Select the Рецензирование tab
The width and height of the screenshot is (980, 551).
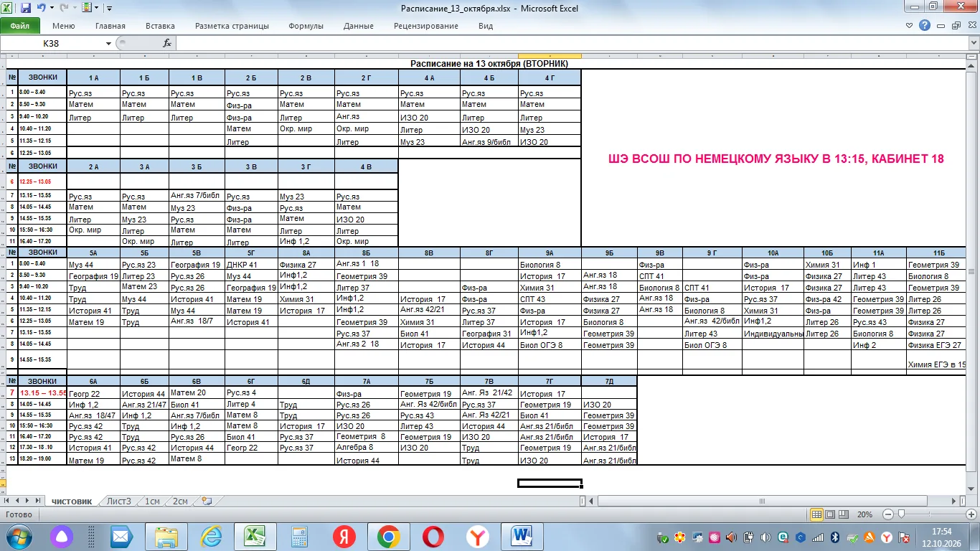[x=426, y=26]
